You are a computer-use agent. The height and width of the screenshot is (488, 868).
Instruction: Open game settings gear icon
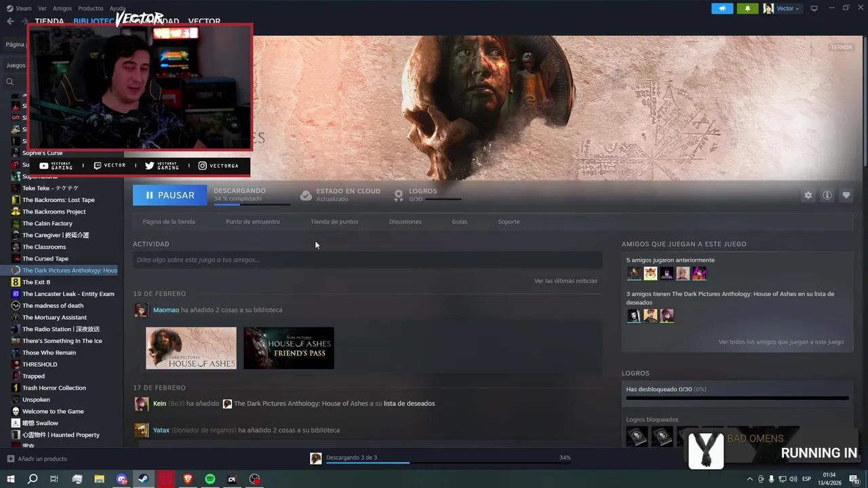(x=808, y=195)
